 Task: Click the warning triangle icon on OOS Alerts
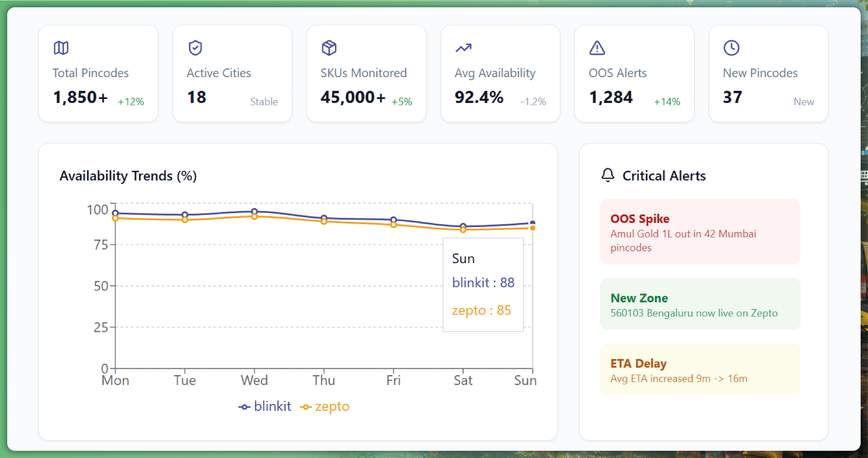(597, 48)
